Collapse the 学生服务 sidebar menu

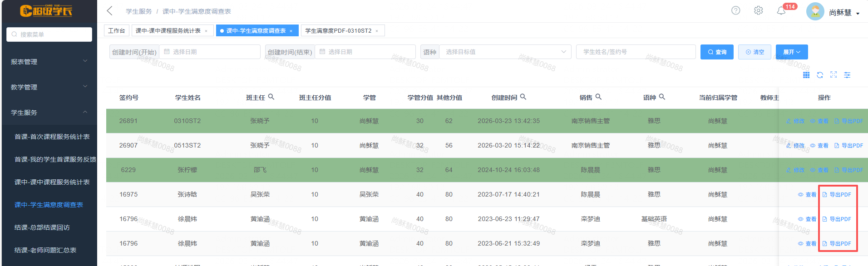coord(49,112)
